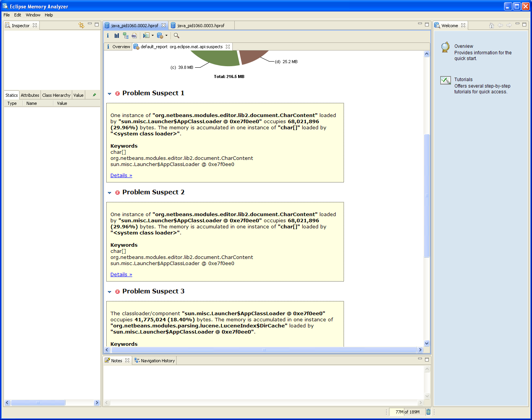
Task: Close the default_report suspects tab
Action: click(228, 47)
